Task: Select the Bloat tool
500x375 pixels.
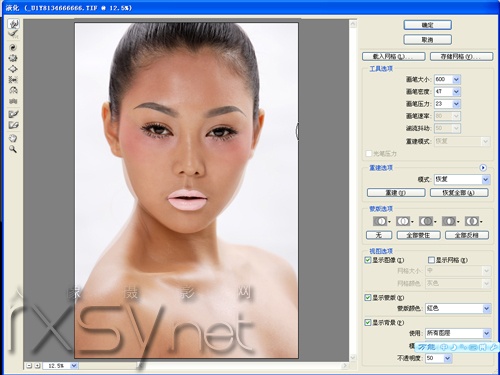Action: (13, 69)
